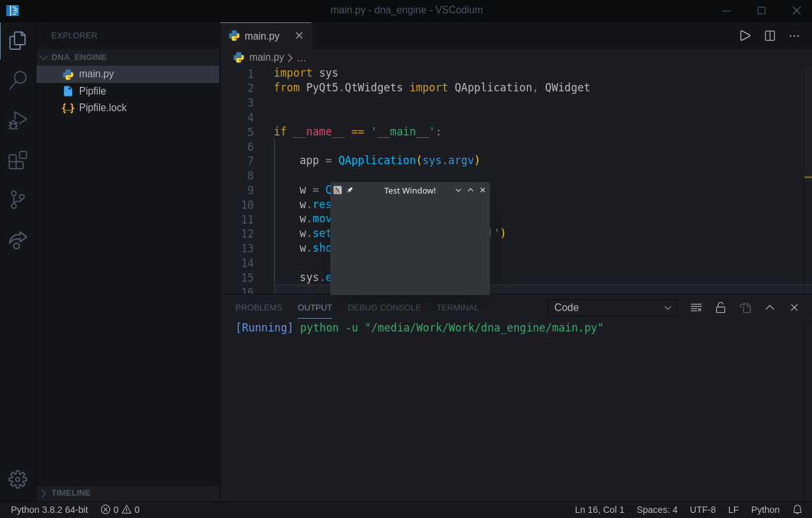Click main.py in the breadcrumb
812x518 pixels.
266,57
